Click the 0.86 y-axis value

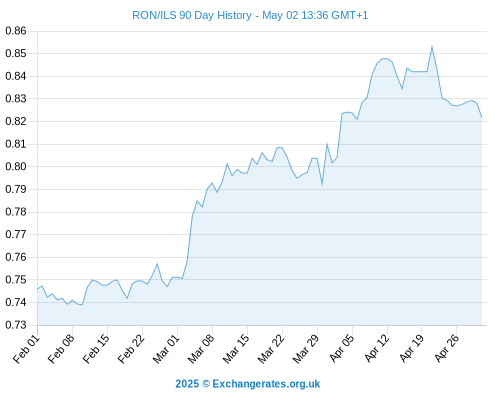tap(16, 31)
